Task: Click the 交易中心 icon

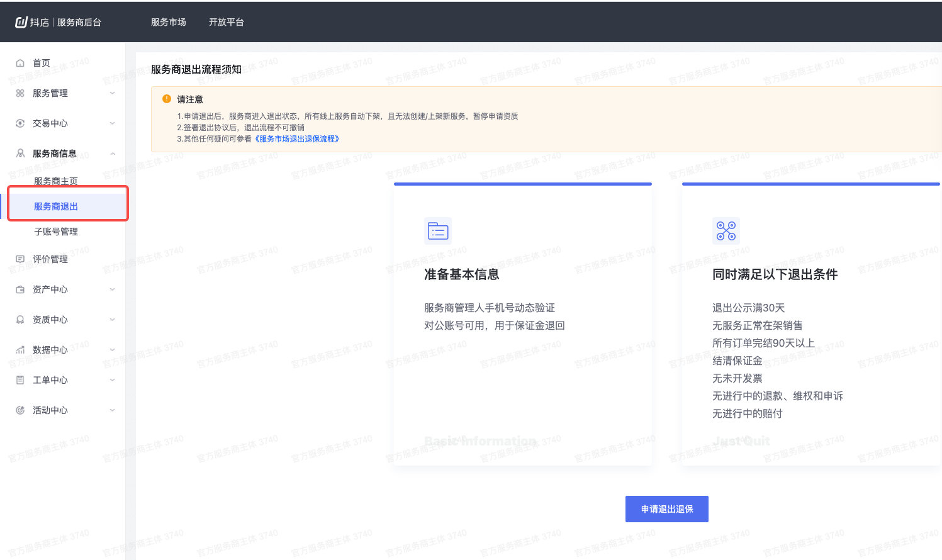Action: pos(21,123)
